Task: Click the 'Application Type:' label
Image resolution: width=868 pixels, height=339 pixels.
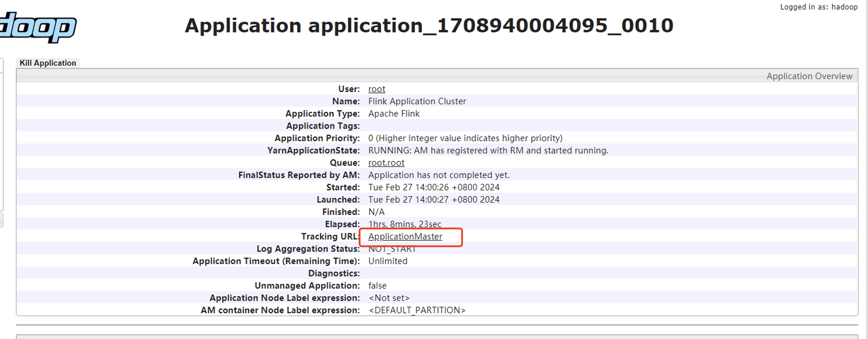Action: click(x=323, y=114)
